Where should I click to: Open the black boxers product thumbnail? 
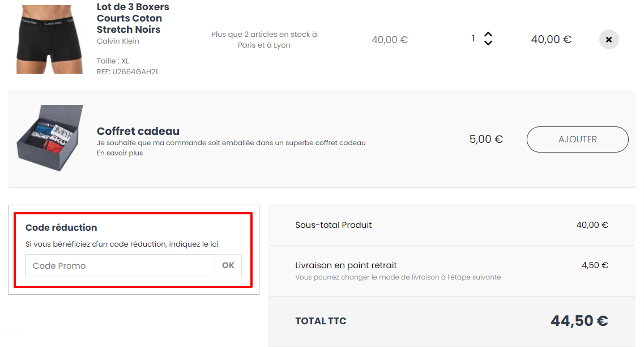coord(49,40)
